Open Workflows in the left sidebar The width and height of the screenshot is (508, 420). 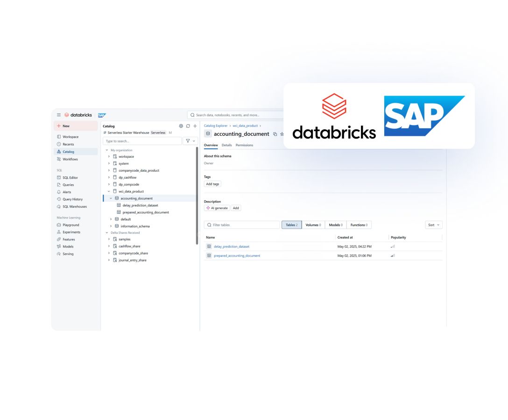70,159
